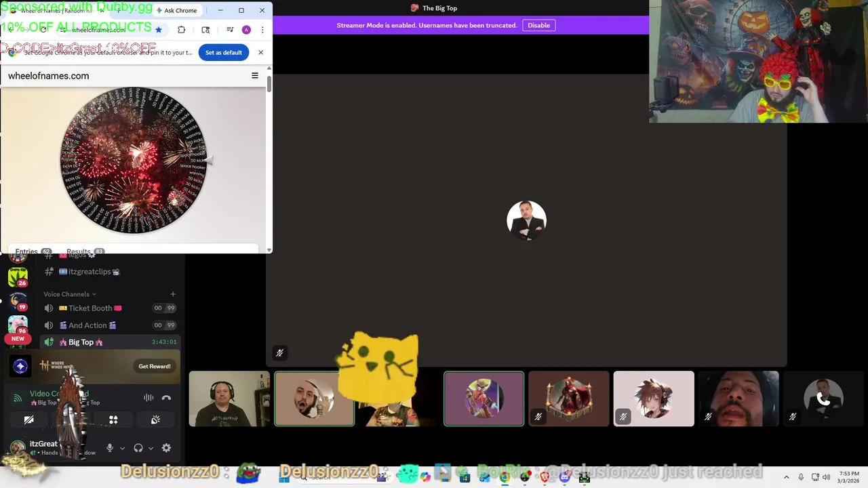Deafen with the headphones icon

click(x=138, y=448)
